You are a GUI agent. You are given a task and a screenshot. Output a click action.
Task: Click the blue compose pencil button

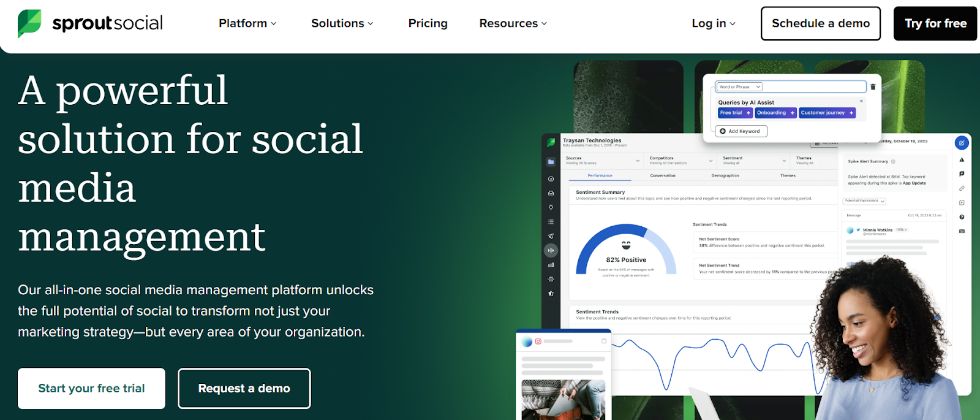click(962, 143)
